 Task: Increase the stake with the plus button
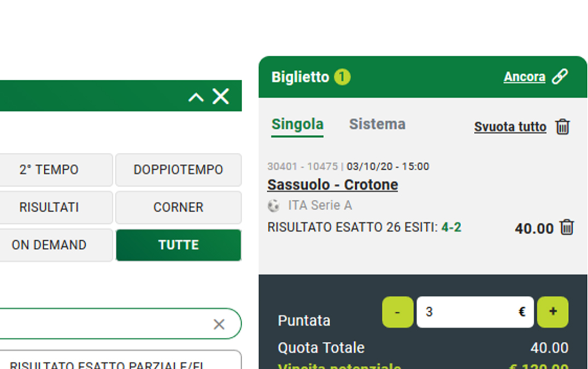point(552,312)
